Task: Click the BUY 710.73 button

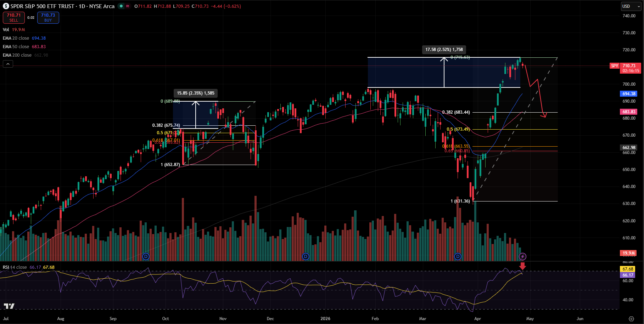Action: [48, 17]
